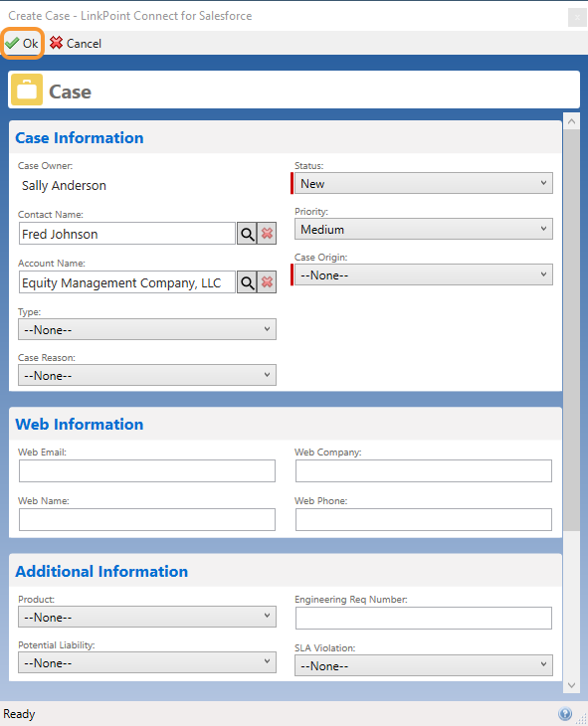Clear the Account Name value
Screen dimensions: 588x726
[267, 282]
